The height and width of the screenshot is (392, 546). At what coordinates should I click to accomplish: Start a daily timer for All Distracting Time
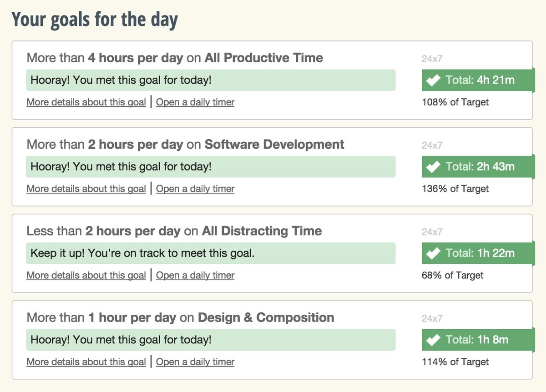[x=195, y=275]
